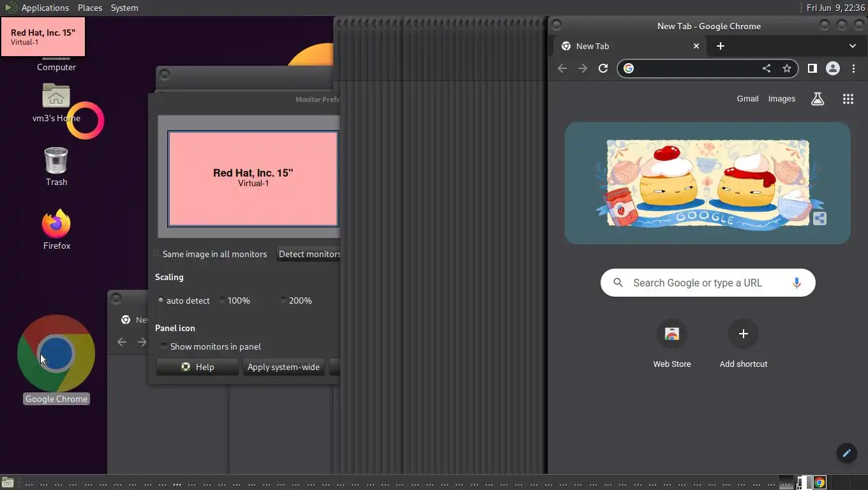Click Search Google or type a URL box
The width and height of the screenshot is (868, 490).
coord(708,283)
